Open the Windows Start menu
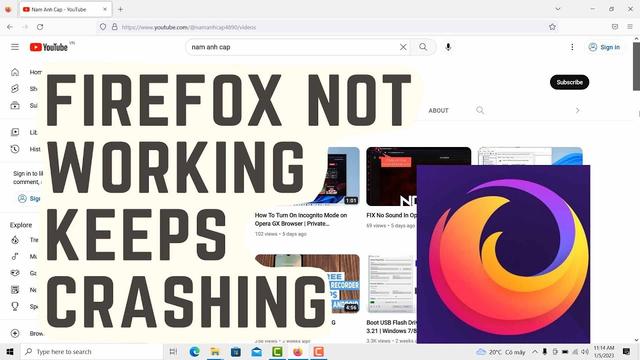Image resolution: width=640 pixels, height=360 pixels. (10, 351)
